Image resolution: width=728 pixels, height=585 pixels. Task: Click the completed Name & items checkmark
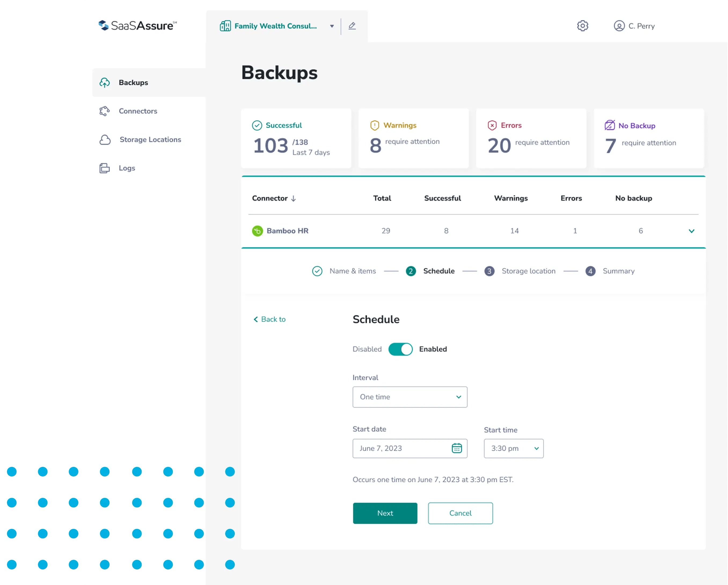(x=317, y=271)
